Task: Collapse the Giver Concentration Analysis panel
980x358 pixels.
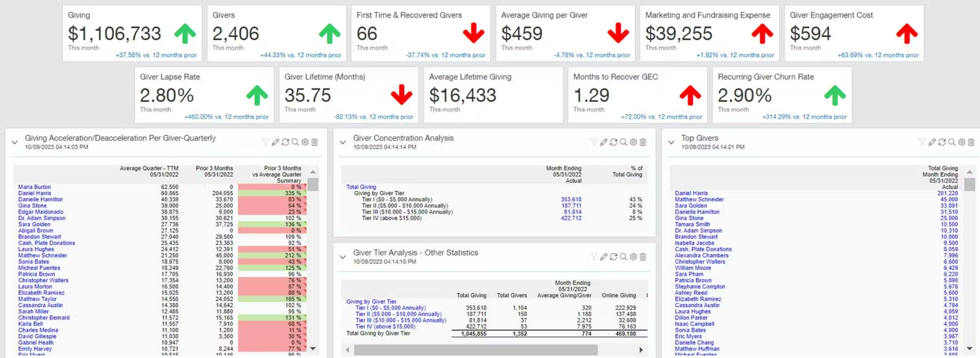Action: 343,143
